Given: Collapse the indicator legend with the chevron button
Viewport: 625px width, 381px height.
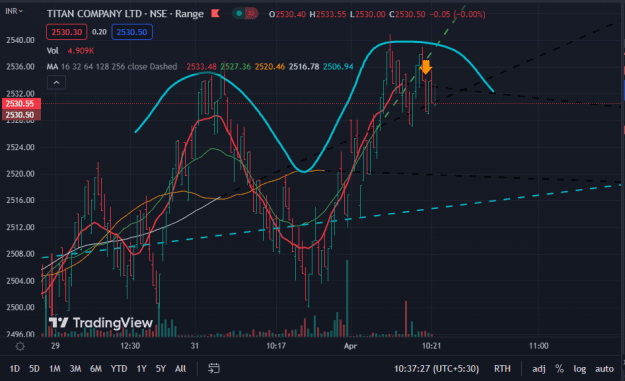Looking at the screenshot, I should tap(56, 82).
